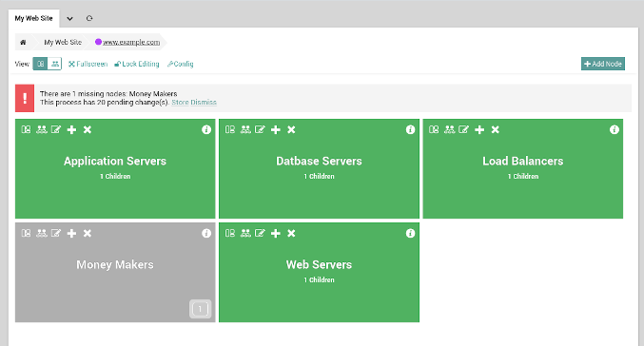Click My Web Site breadcrumb item
644x346 pixels.
pos(63,42)
